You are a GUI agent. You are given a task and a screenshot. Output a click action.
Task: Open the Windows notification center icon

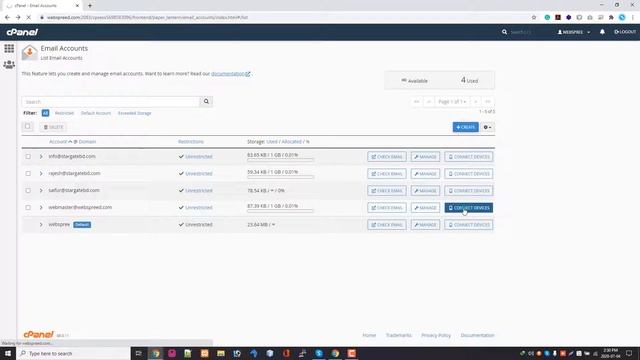click(629, 353)
